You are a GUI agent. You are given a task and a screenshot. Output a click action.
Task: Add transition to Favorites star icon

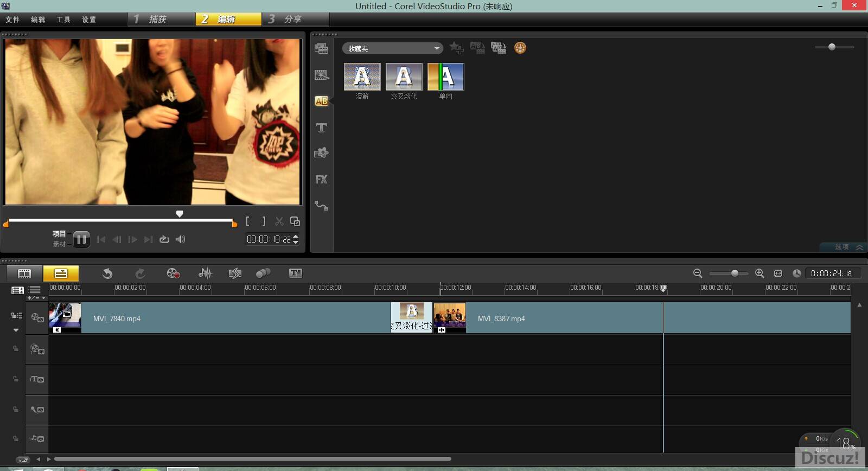click(457, 48)
